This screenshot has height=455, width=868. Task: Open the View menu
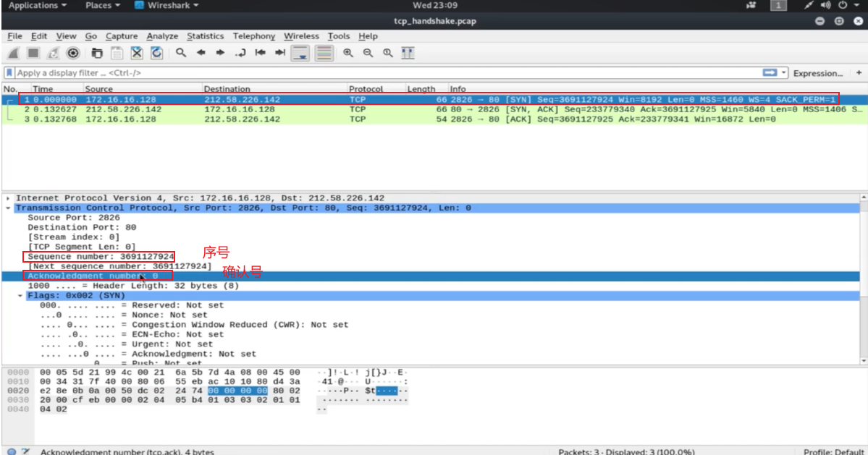[x=66, y=36]
